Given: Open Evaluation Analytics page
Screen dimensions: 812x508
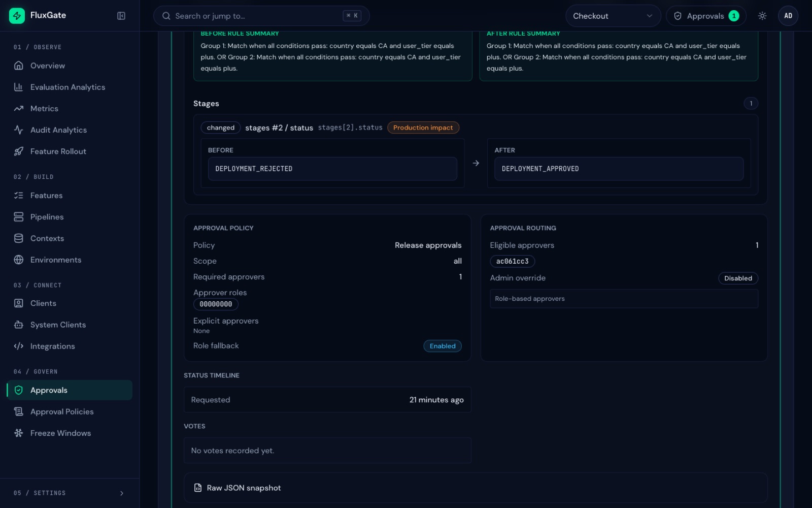Looking at the screenshot, I should pos(70,87).
